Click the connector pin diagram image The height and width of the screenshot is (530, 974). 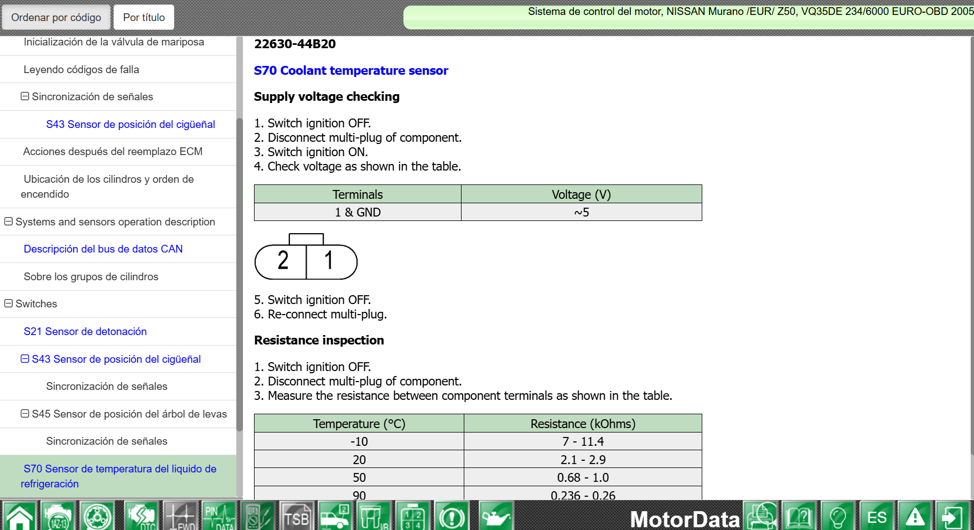click(306, 257)
